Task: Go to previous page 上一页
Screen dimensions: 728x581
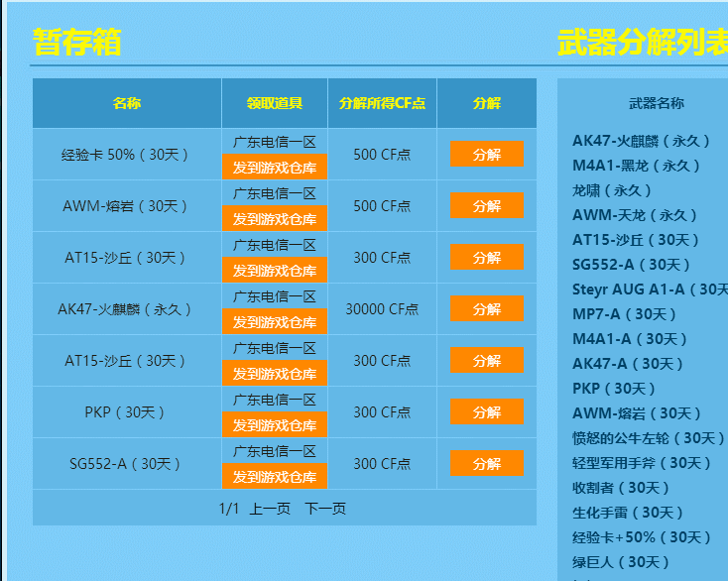Action: point(270,509)
